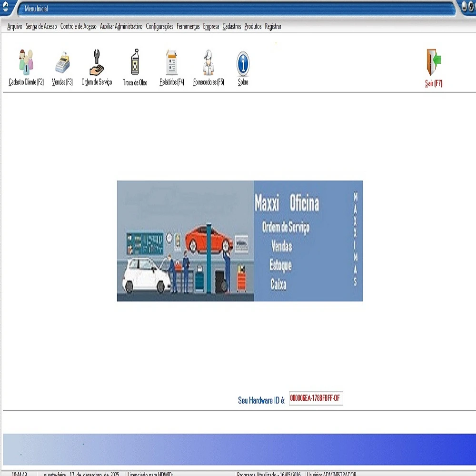This screenshot has width=476, height=476.
Task: Click the Empresa menu item
Action: pos(211,27)
